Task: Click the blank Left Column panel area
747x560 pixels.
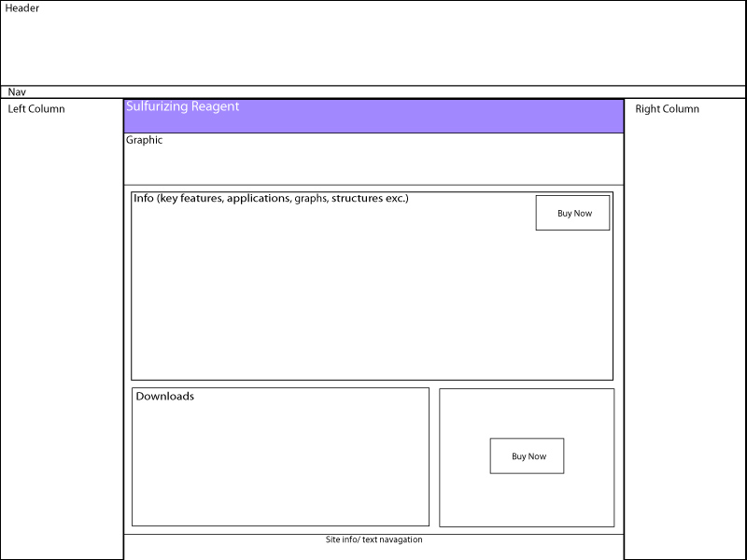Action: (62, 333)
